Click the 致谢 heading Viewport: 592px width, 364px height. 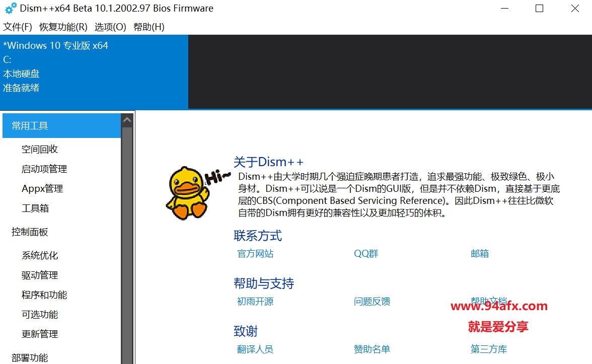coord(246,331)
